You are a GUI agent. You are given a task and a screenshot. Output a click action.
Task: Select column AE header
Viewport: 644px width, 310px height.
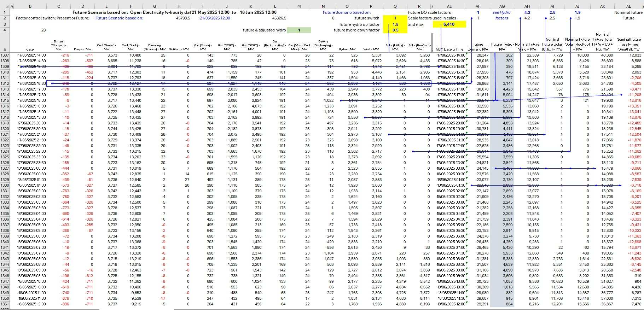449,6
